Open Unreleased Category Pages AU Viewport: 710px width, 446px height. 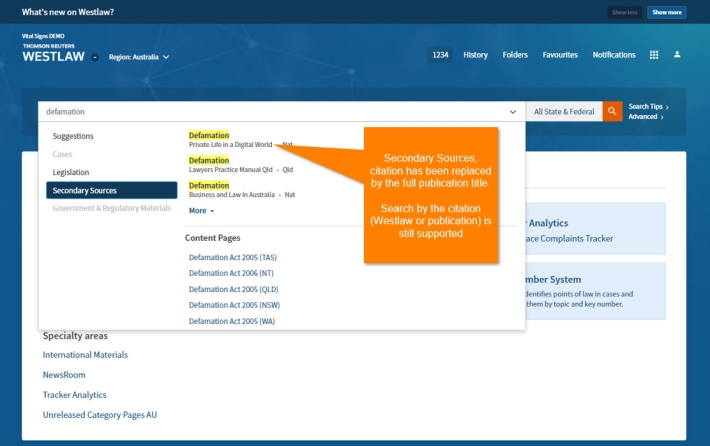click(x=100, y=415)
